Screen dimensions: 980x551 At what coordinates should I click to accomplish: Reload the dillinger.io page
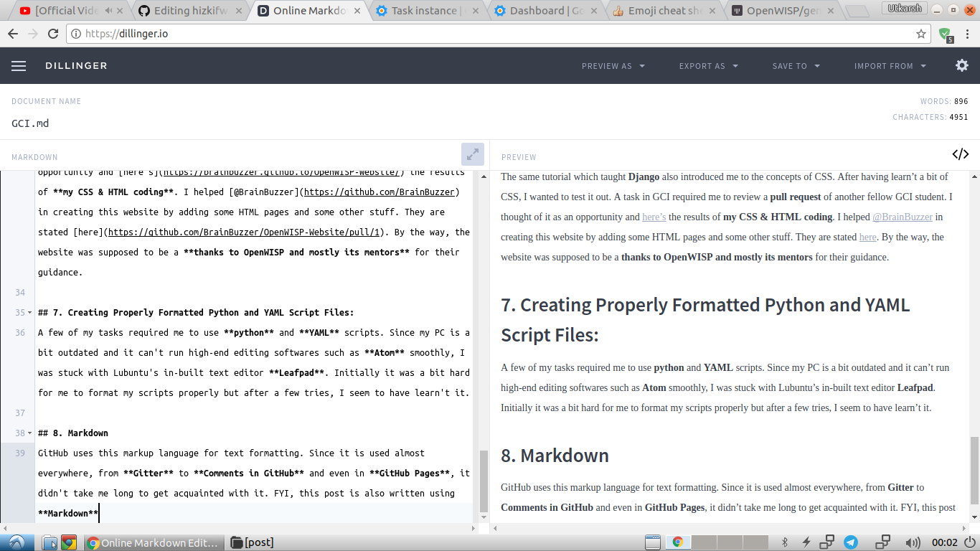[x=55, y=32]
